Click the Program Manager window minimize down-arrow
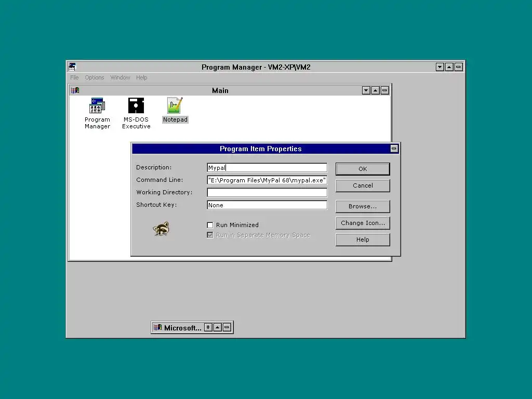This screenshot has height=399, width=532. click(x=440, y=67)
